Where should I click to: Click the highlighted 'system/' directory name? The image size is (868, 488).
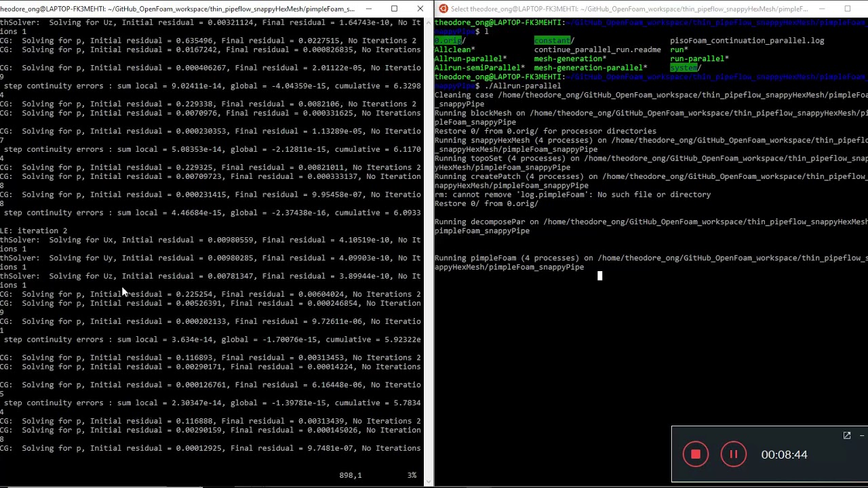tap(686, 68)
